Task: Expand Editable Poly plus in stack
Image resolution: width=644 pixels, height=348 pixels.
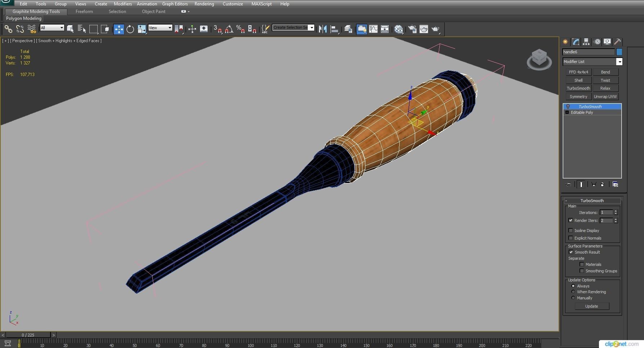Action: (567, 112)
